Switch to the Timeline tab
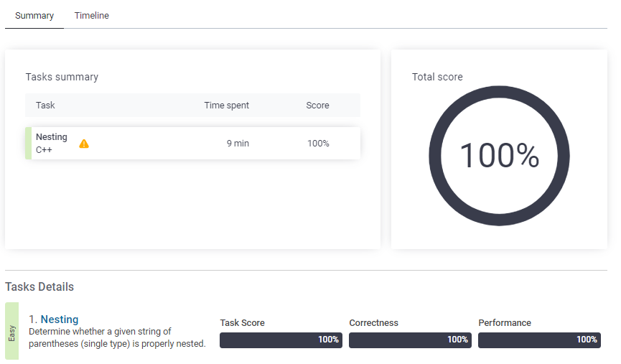 [x=91, y=16]
